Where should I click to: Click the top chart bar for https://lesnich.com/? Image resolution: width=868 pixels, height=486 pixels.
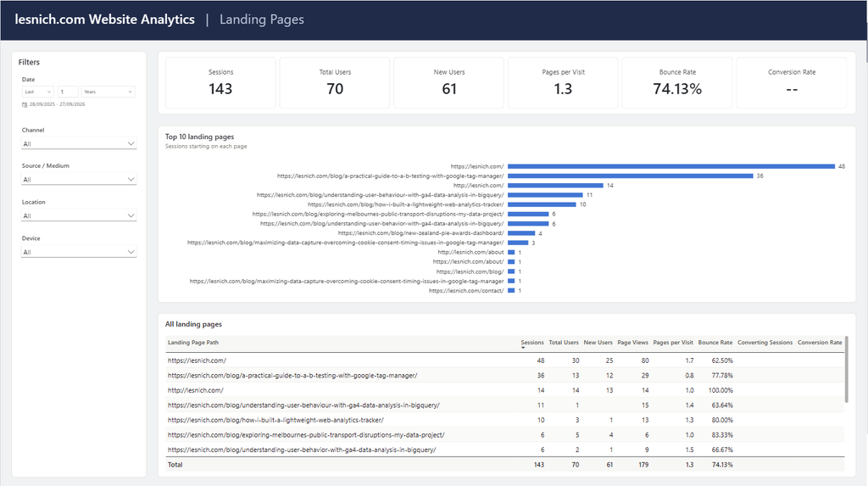(x=671, y=166)
